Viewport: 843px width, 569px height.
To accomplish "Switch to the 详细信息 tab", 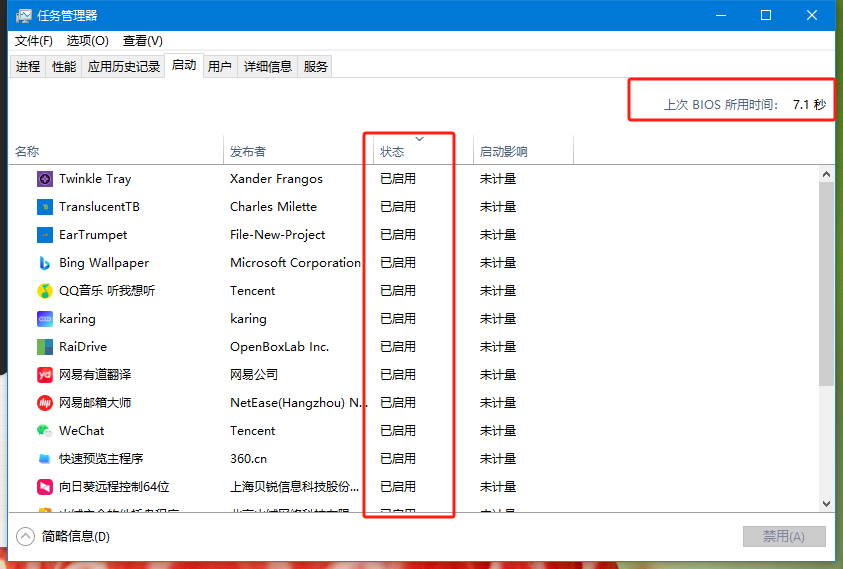I will (267, 67).
